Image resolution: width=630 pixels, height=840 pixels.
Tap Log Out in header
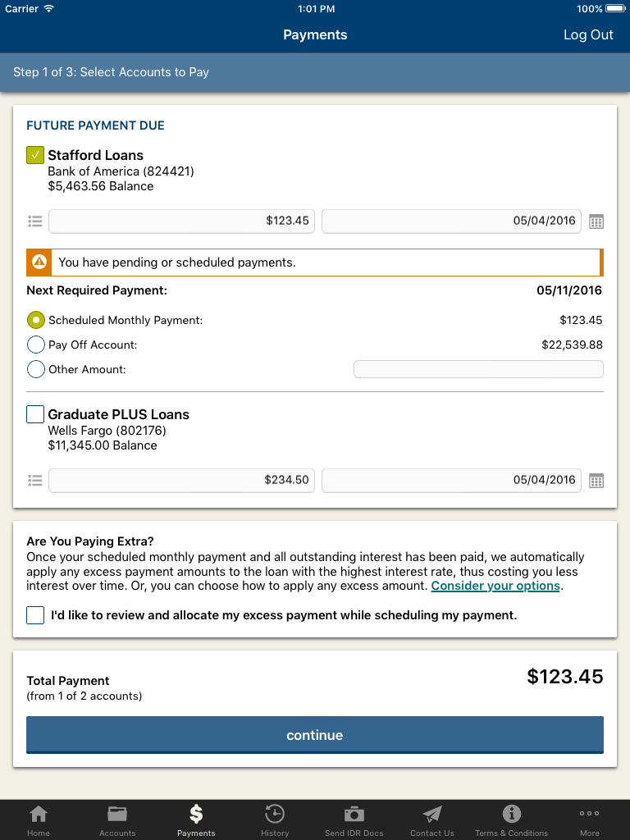(588, 34)
